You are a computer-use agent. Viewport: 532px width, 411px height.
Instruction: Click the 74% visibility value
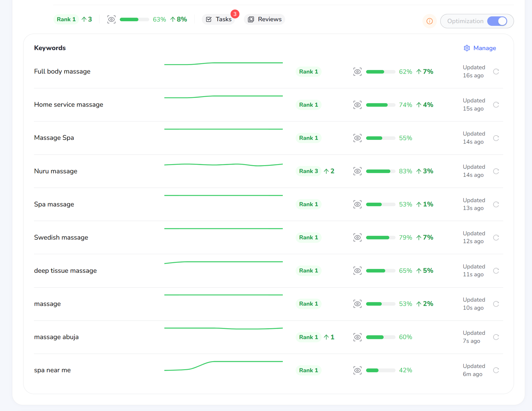pos(405,105)
